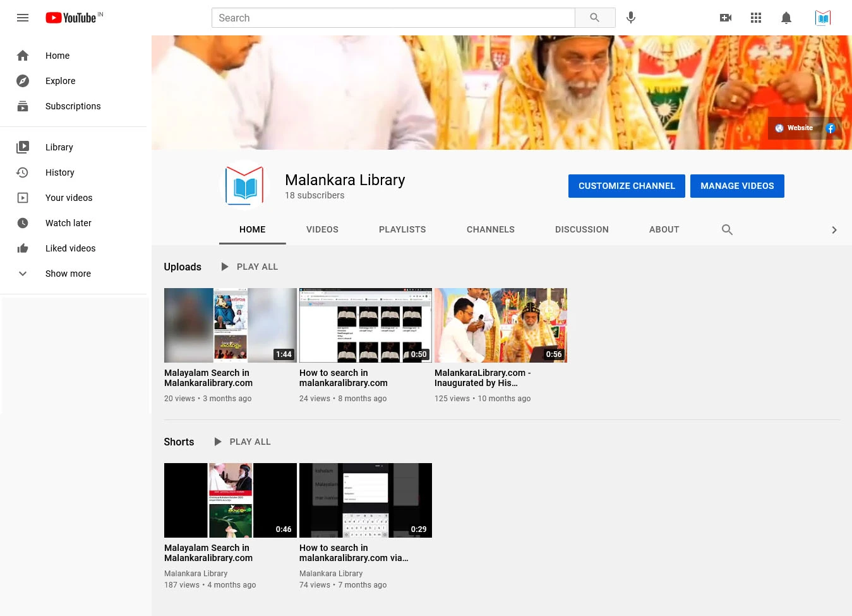Click the Uploads play triangle icon
This screenshot has width=852, height=616.
coord(224,267)
